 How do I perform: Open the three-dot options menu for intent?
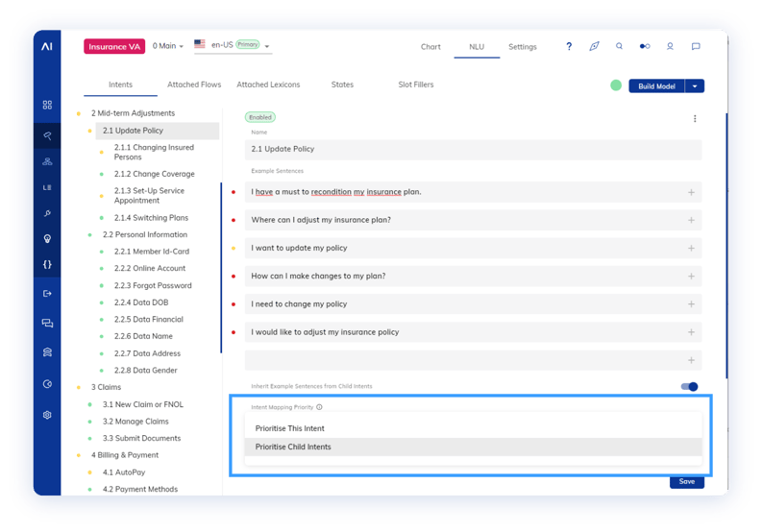click(695, 118)
